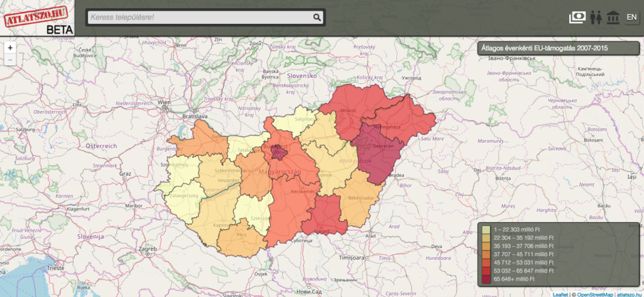Screen dimensions: 644x297
Task: Click the darkest red 65 648+ legend swatch
Action: (x=486, y=279)
